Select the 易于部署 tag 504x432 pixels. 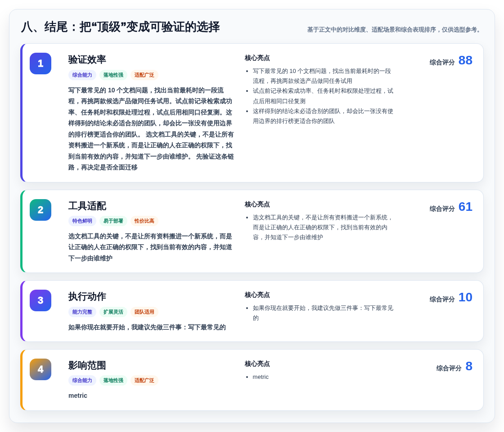(x=113, y=221)
